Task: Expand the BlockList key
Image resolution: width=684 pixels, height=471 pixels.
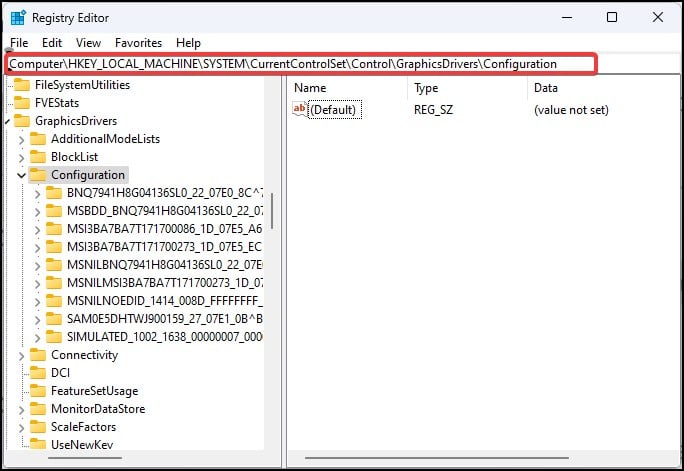Action: (x=21, y=157)
